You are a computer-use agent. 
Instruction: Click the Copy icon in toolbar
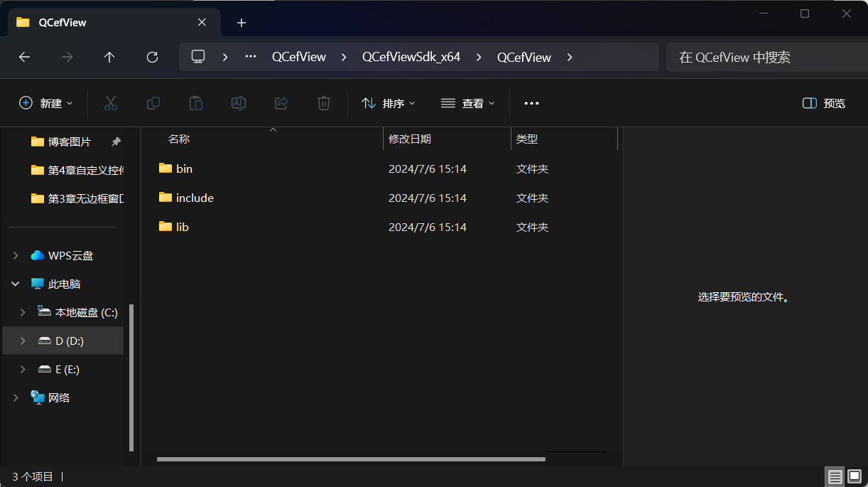(153, 103)
